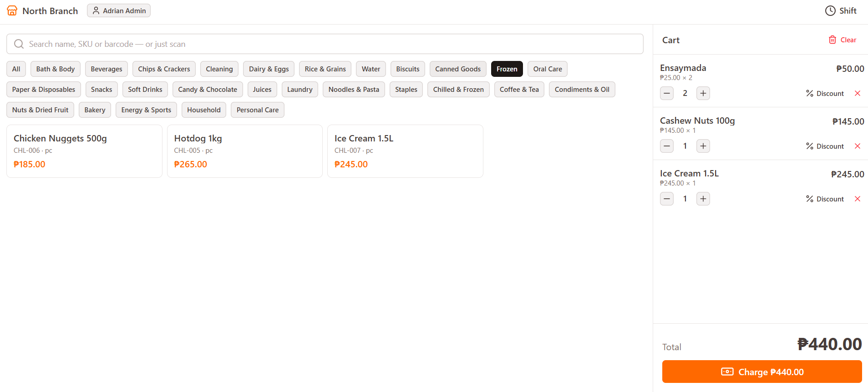The height and width of the screenshot is (392, 868).
Task: Select the Dairy & Eggs category
Action: click(x=269, y=69)
